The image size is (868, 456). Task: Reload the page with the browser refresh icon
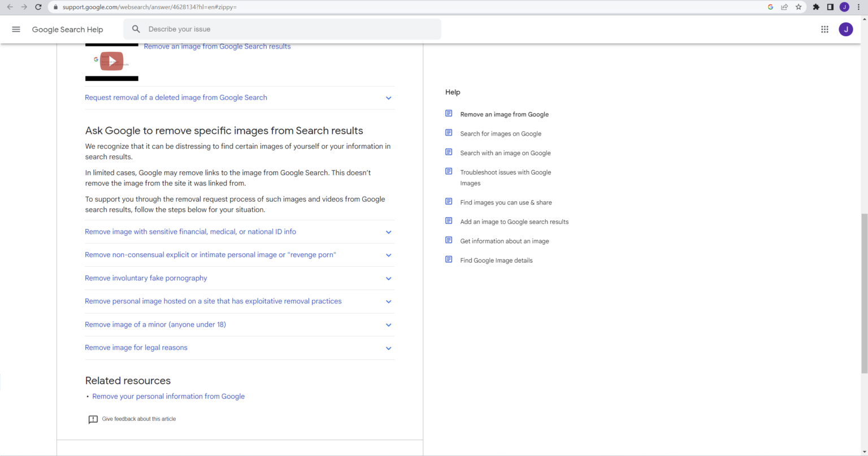pyautogui.click(x=38, y=7)
